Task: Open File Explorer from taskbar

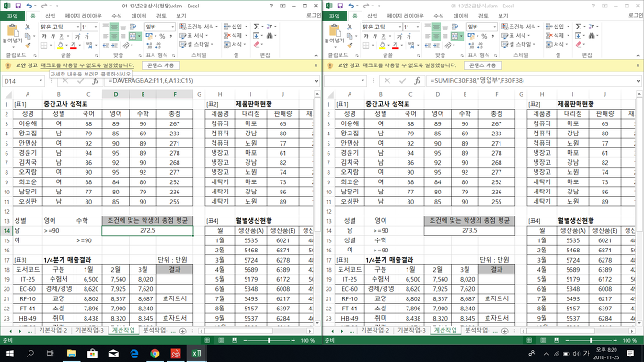Action: coord(72,354)
